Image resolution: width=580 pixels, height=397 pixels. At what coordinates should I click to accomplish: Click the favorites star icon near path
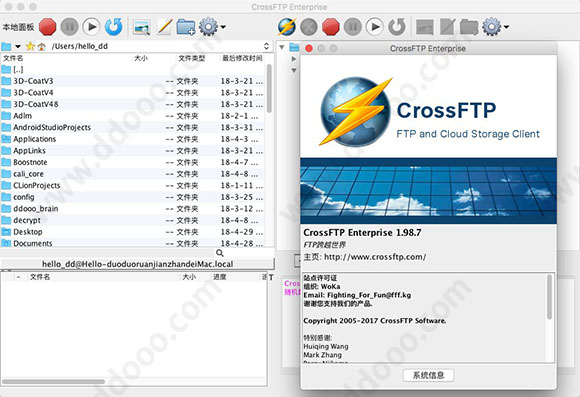(x=30, y=46)
